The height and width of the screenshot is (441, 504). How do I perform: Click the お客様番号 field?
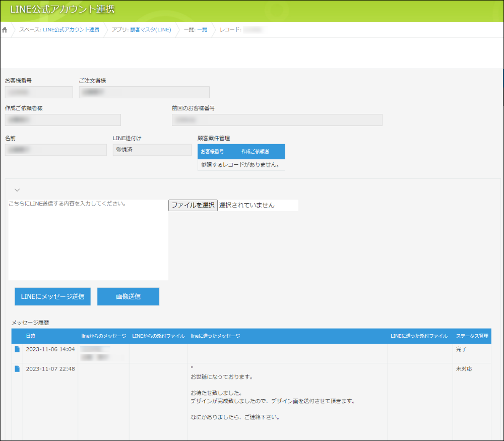(x=39, y=92)
